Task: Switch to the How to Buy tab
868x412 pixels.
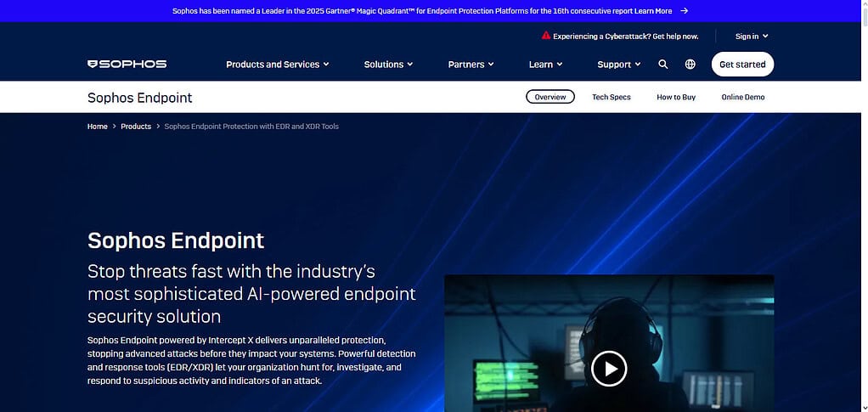Action: (676, 97)
